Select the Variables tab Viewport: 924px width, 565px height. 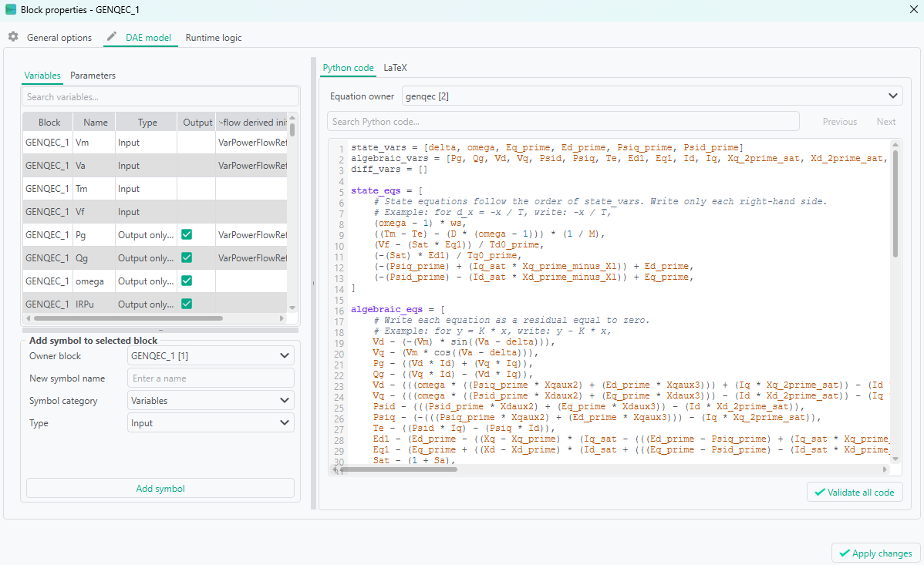[x=42, y=76]
